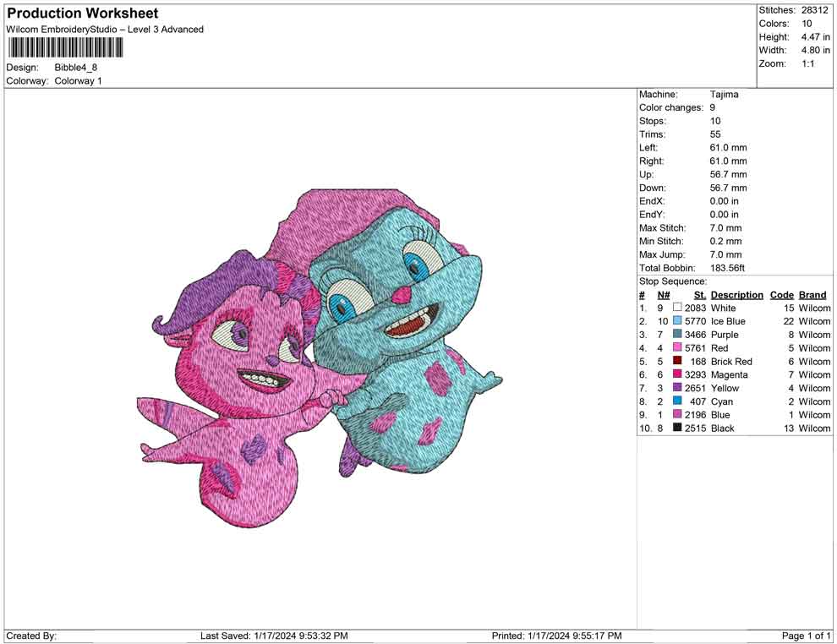Click the Trims value '55'

[x=715, y=134]
